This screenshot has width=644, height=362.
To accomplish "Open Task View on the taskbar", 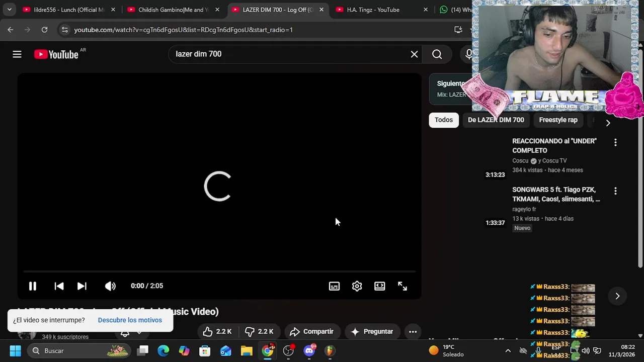I will [143, 350].
